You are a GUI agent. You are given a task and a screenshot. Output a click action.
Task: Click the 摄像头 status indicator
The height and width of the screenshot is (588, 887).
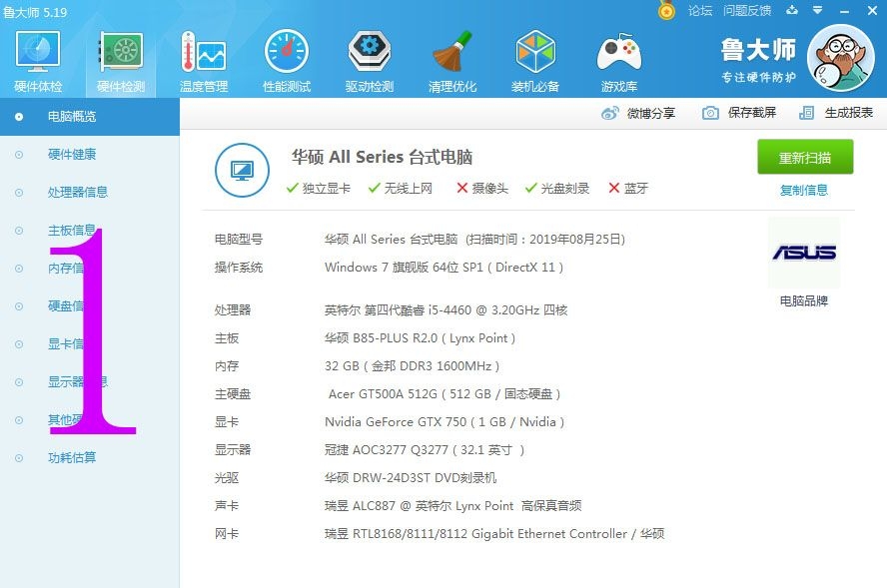point(482,189)
